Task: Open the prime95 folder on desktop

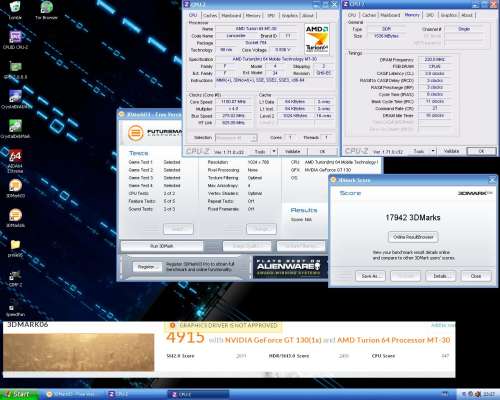Action: pyautogui.click(x=15, y=248)
